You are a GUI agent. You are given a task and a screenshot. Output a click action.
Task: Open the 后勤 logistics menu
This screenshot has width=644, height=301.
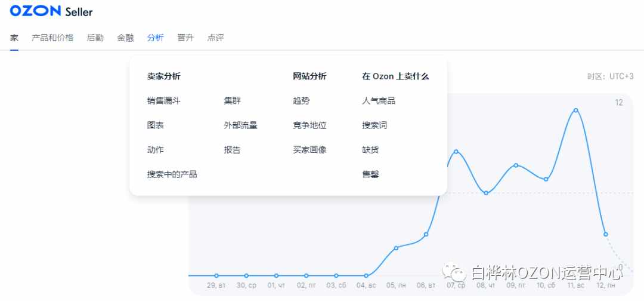(95, 38)
